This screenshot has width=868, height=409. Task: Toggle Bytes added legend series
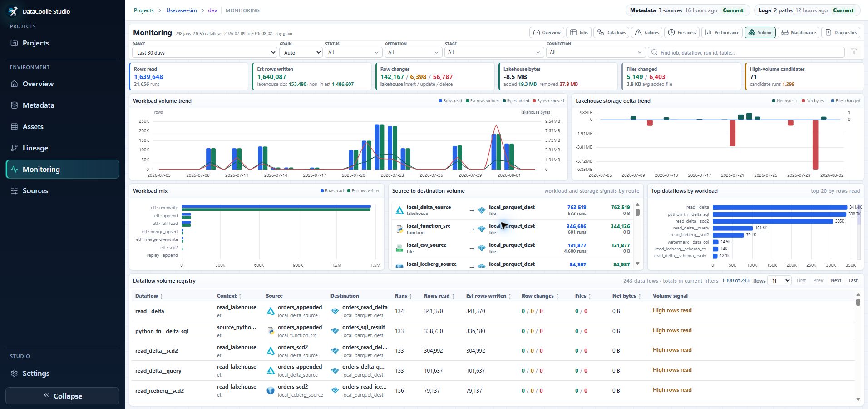516,101
